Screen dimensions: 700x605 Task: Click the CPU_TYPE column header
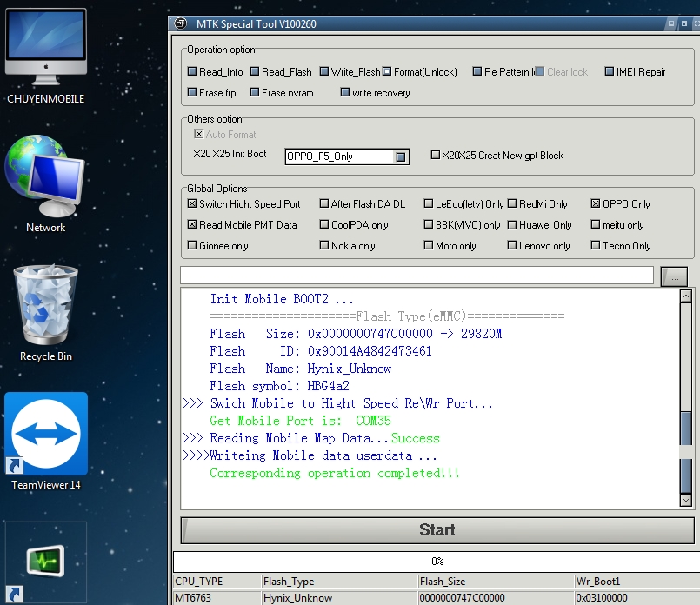pos(217,582)
